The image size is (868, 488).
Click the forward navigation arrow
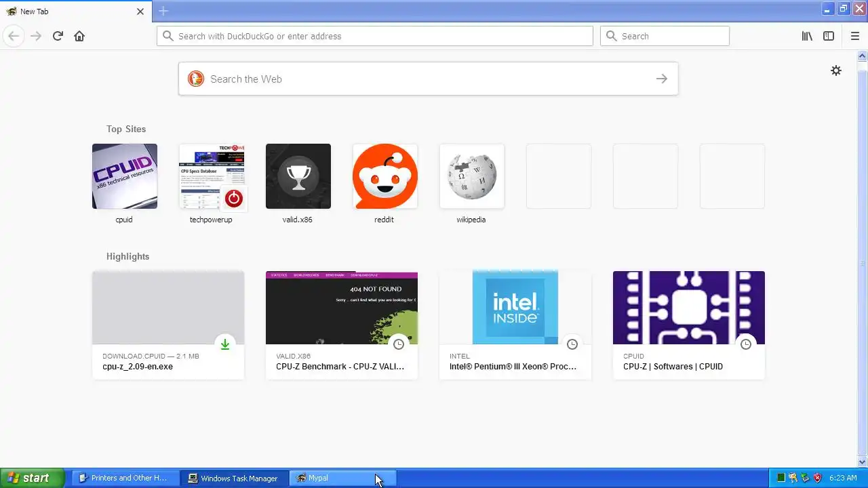[x=36, y=36]
